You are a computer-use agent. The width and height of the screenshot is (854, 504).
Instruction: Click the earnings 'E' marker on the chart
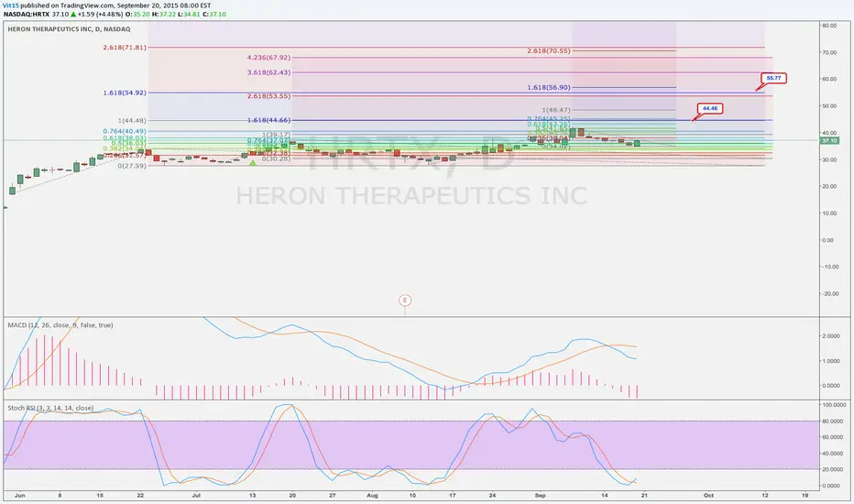point(404,301)
